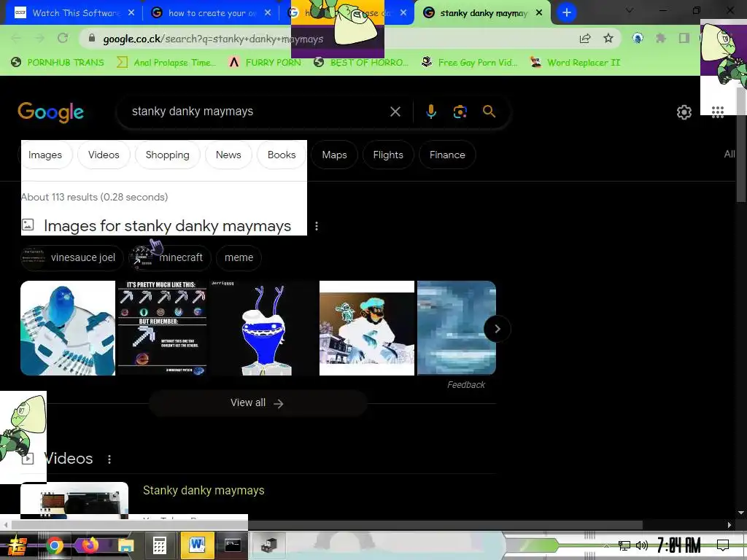Open the three-dot menu beside Videos heading
The image size is (747, 560).
coord(109,459)
